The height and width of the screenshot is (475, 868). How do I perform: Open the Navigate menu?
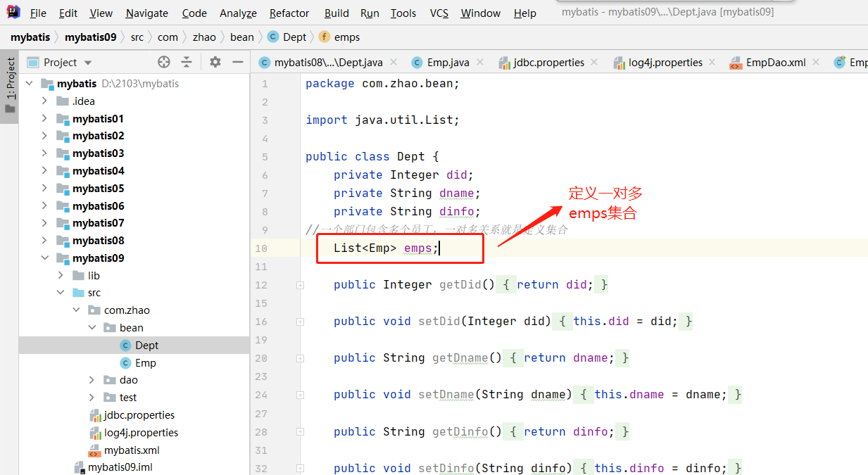(147, 13)
